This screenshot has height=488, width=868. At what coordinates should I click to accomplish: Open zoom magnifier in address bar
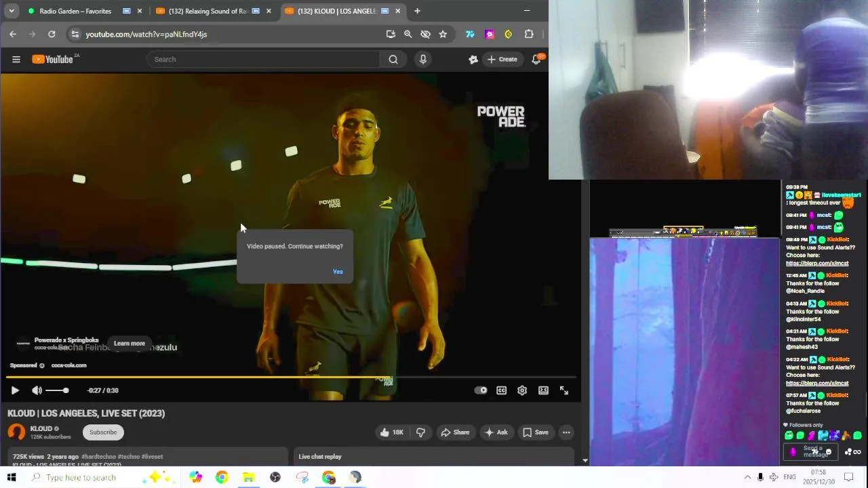408,34
